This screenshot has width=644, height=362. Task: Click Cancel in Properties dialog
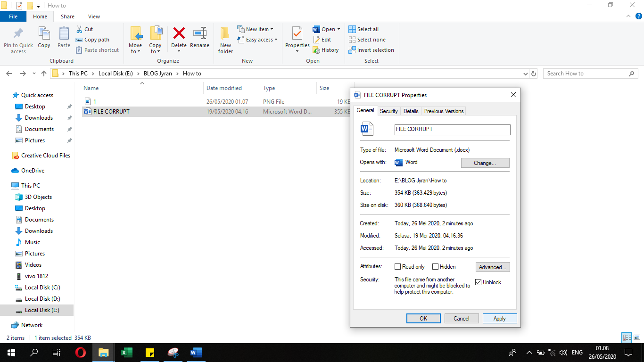[x=462, y=319]
